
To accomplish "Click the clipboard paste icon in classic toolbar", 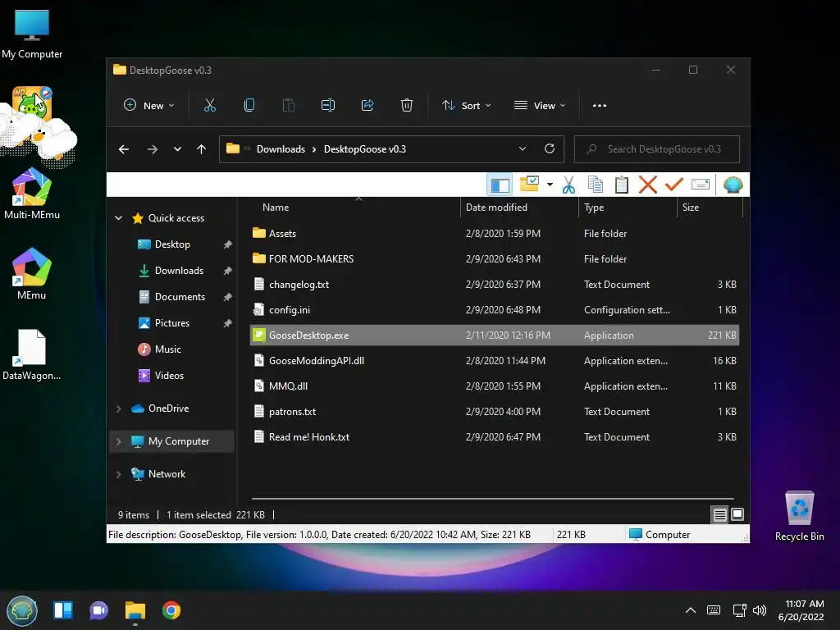I will (622, 185).
